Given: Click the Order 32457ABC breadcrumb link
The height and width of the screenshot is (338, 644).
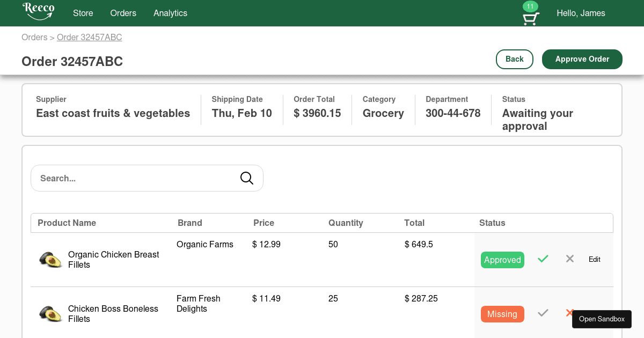Looking at the screenshot, I should pyautogui.click(x=90, y=37).
